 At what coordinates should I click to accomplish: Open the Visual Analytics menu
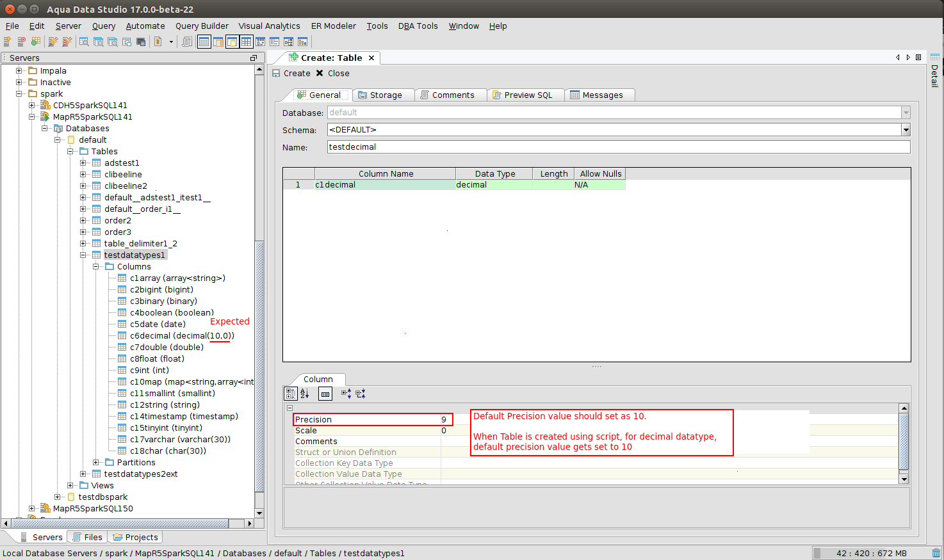click(269, 26)
